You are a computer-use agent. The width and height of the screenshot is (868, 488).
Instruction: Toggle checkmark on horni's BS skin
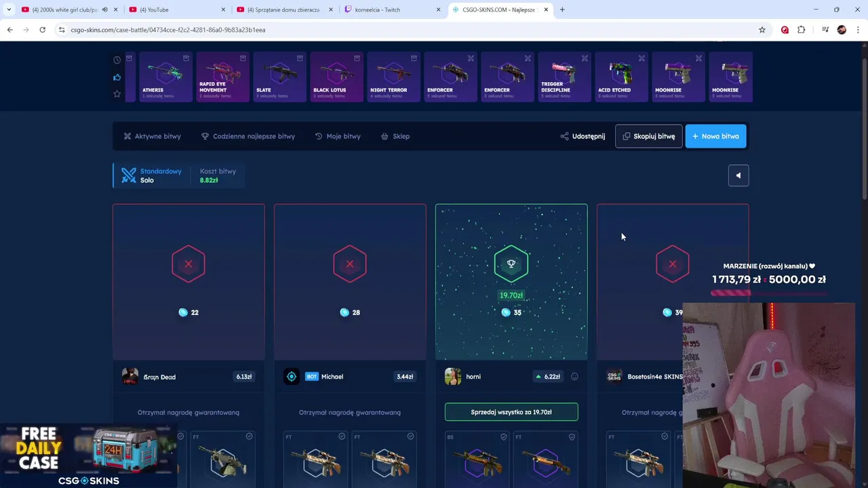tap(503, 436)
